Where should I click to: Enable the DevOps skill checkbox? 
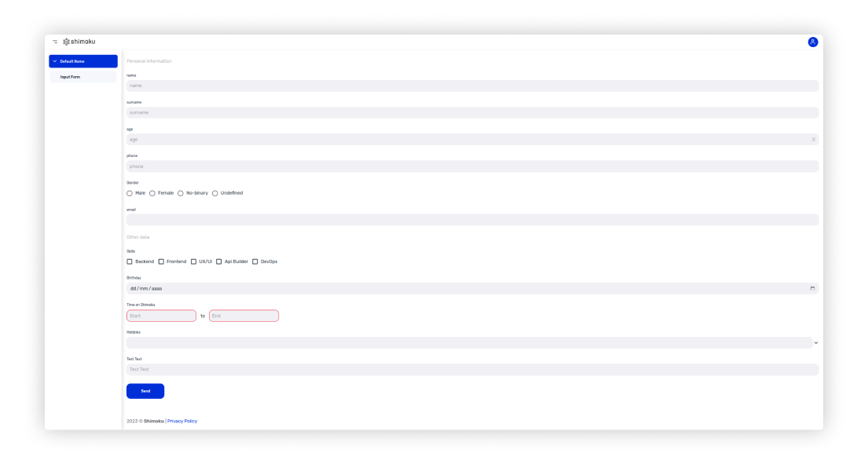255,261
